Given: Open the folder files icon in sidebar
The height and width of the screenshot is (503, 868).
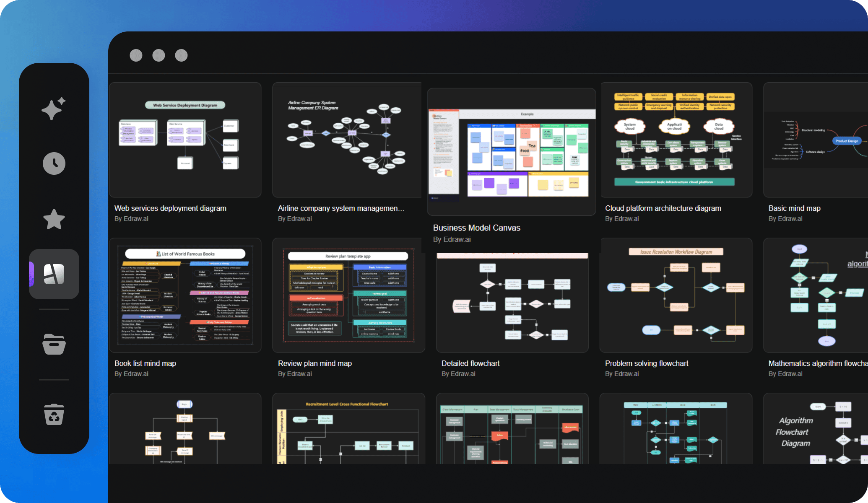Looking at the screenshot, I should coord(54,344).
